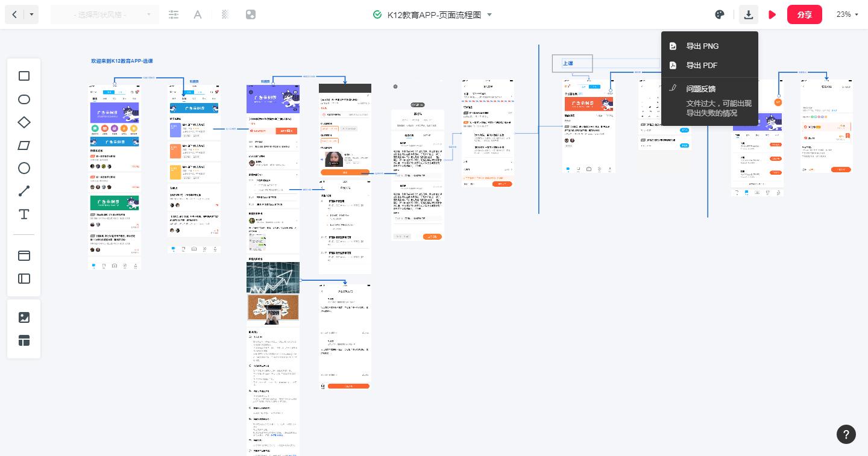Select the ellipse shape tool
Viewport: 868px width, 456px height.
click(24, 99)
